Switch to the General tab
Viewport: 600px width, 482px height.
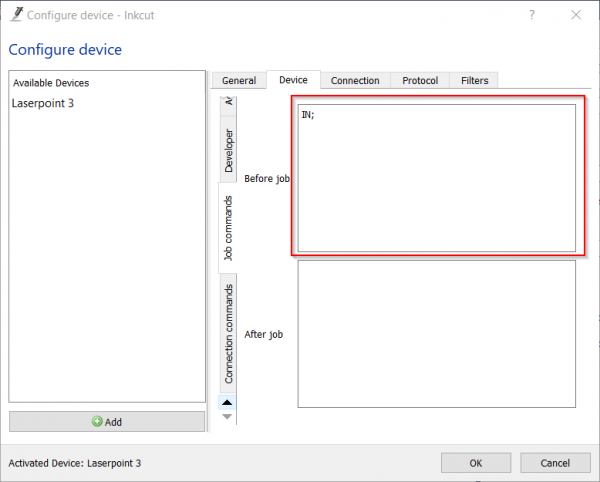[239, 80]
